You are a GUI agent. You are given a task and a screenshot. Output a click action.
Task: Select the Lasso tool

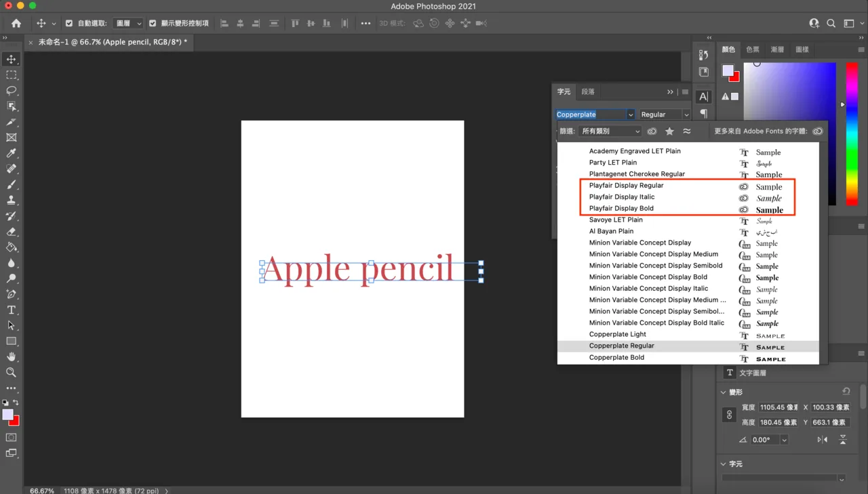12,91
